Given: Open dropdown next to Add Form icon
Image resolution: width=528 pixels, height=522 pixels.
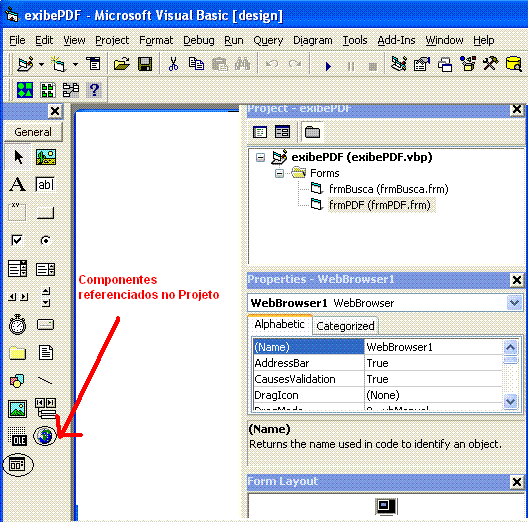Looking at the screenshot, I should (75, 64).
